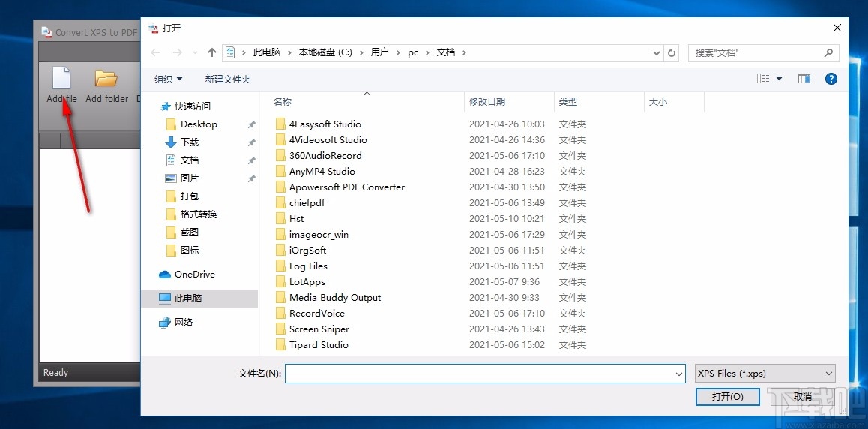Open the 组织 dropdown menu
This screenshot has width=868, height=429.
tap(169, 79)
